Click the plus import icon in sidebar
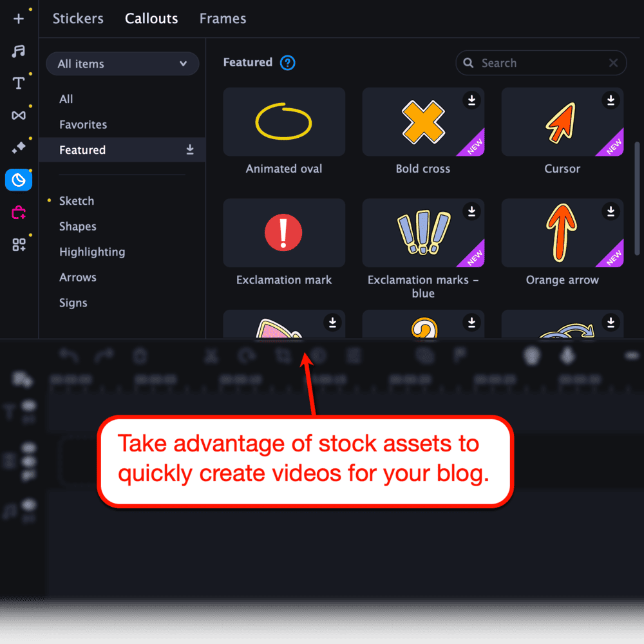 click(19, 19)
